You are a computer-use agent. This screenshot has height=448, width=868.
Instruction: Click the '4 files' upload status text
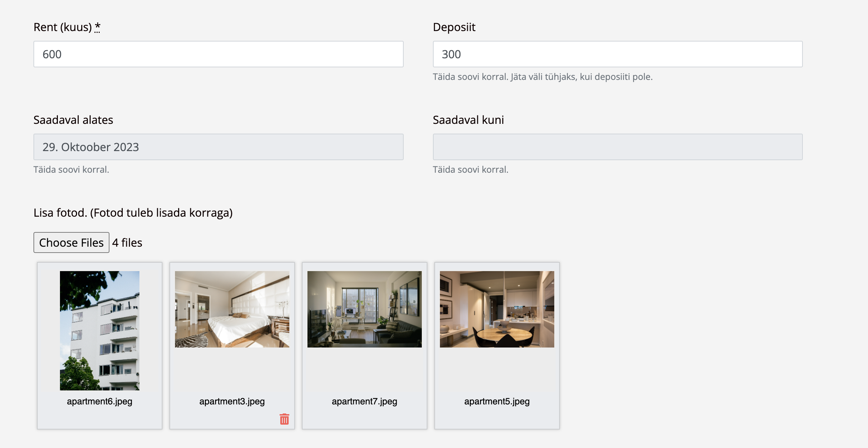tap(127, 242)
